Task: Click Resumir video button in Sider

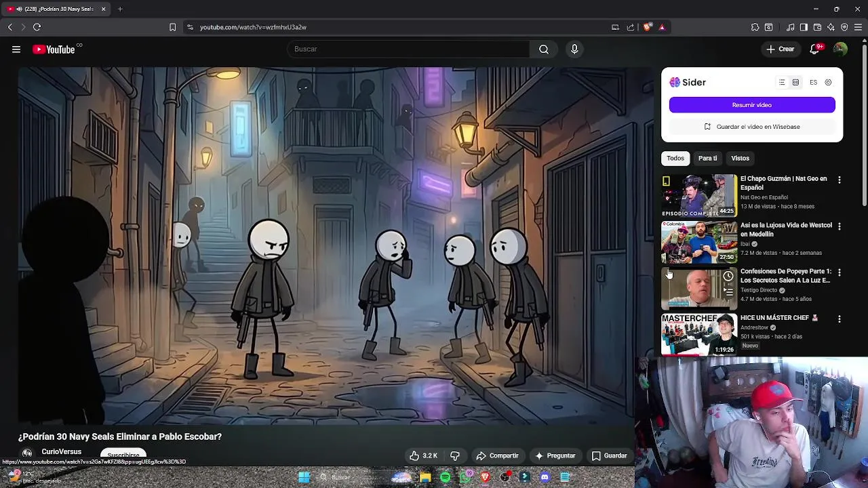Action: [x=752, y=105]
